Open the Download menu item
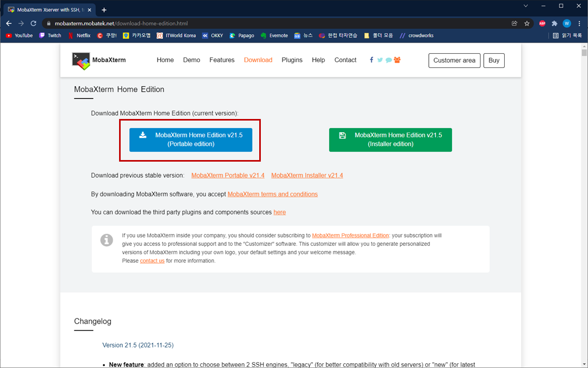This screenshot has height=368, width=588. (x=258, y=60)
